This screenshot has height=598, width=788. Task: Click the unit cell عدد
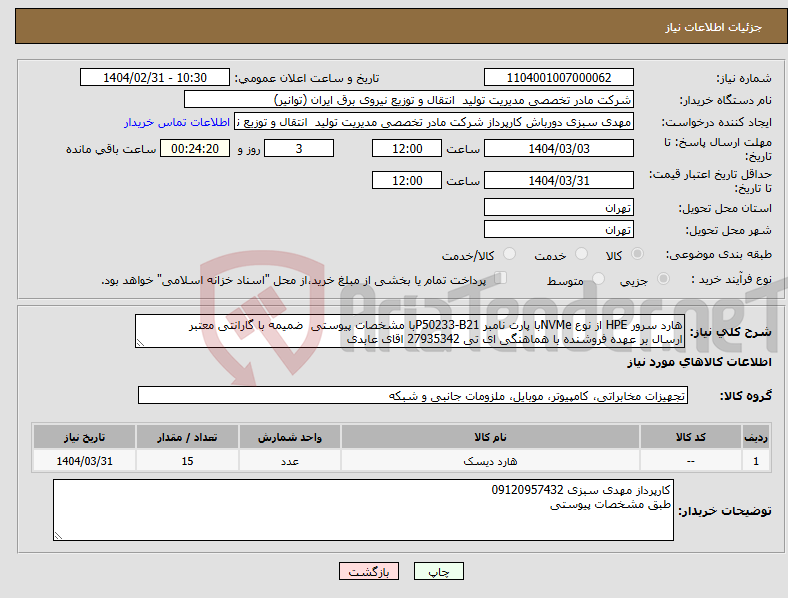pyautogui.click(x=289, y=461)
